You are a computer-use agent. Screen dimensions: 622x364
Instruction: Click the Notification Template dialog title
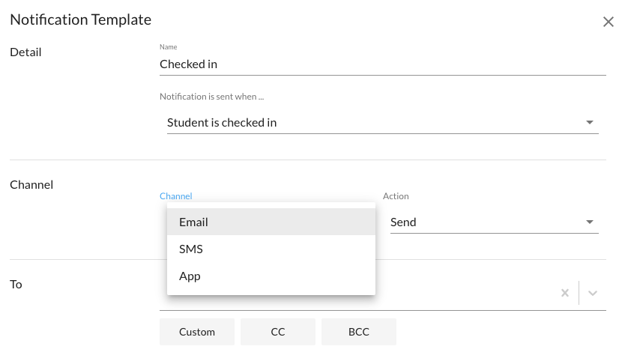click(x=80, y=20)
